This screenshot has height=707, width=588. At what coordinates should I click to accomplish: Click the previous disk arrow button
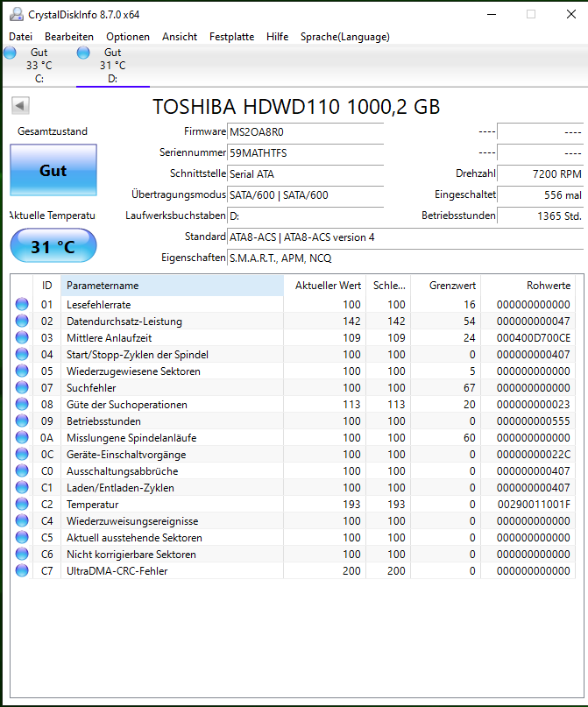[20, 105]
